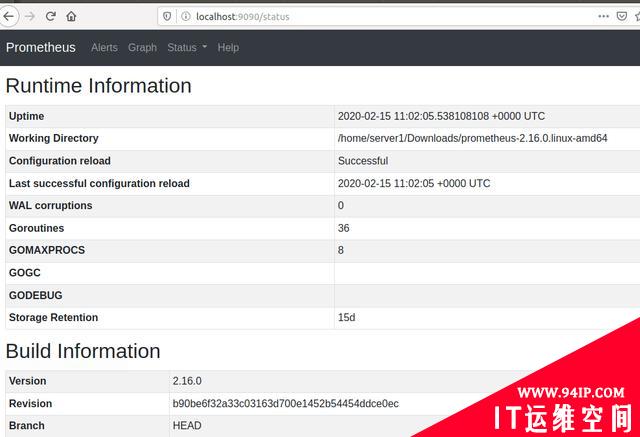The width and height of the screenshot is (640, 437).
Task: Reload the page with the refresh icon
Action: (51, 16)
